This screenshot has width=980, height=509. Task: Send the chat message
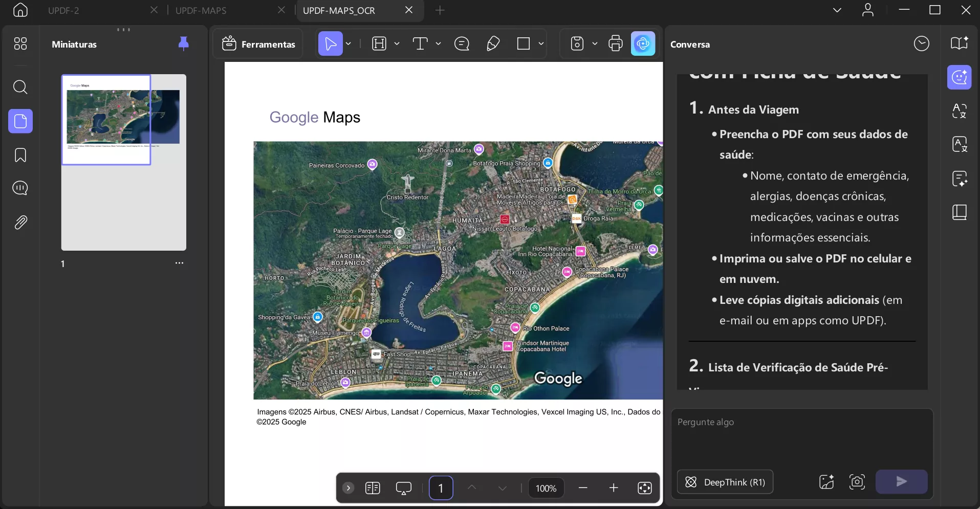902,482
